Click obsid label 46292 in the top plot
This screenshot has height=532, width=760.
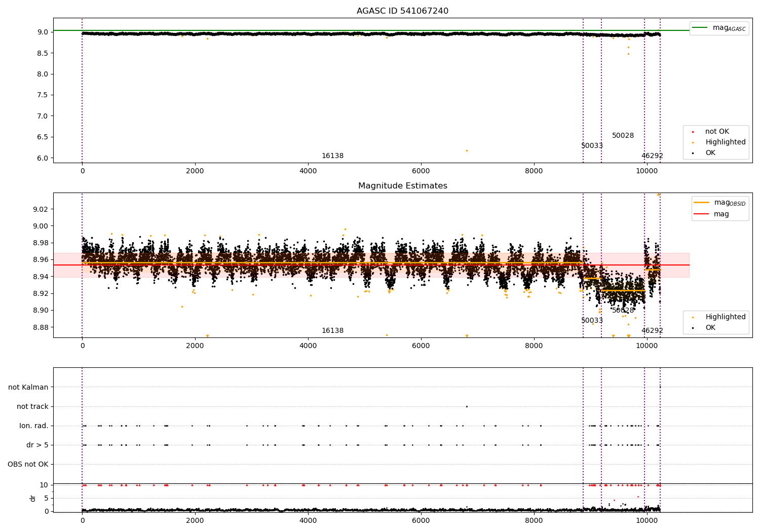click(652, 156)
